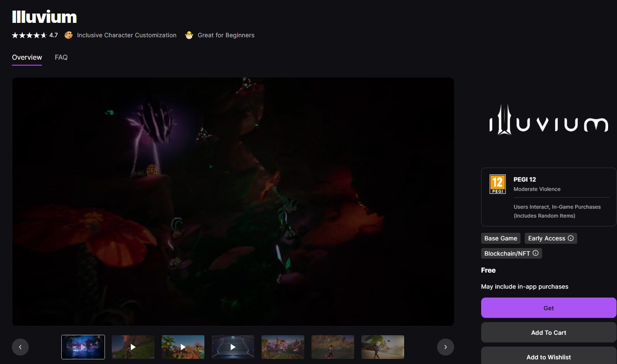Play the third video thumbnail with flowers

coord(183,347)
